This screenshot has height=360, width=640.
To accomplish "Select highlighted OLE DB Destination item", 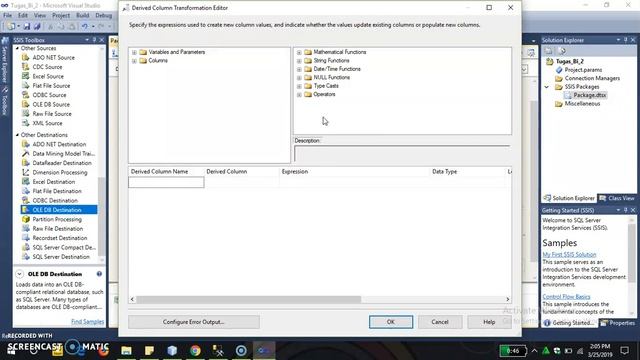I will 59,210.
